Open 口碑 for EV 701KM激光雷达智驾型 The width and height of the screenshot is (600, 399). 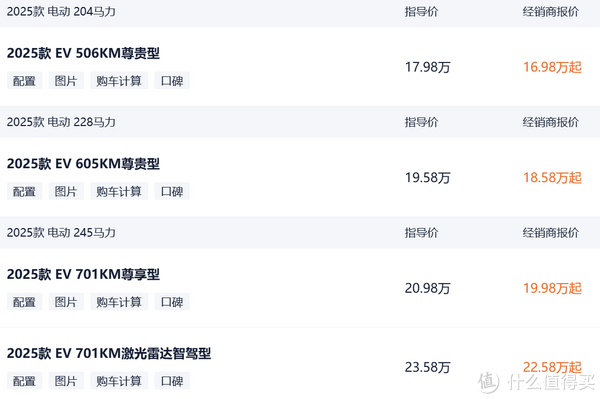click(172, 381)
